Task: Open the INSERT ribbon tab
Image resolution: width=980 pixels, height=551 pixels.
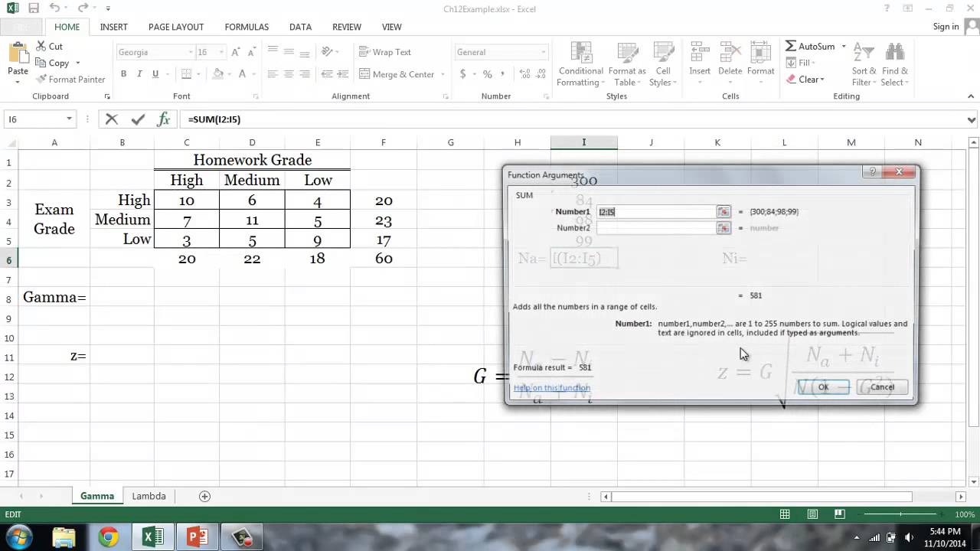Action: (114, 27)
